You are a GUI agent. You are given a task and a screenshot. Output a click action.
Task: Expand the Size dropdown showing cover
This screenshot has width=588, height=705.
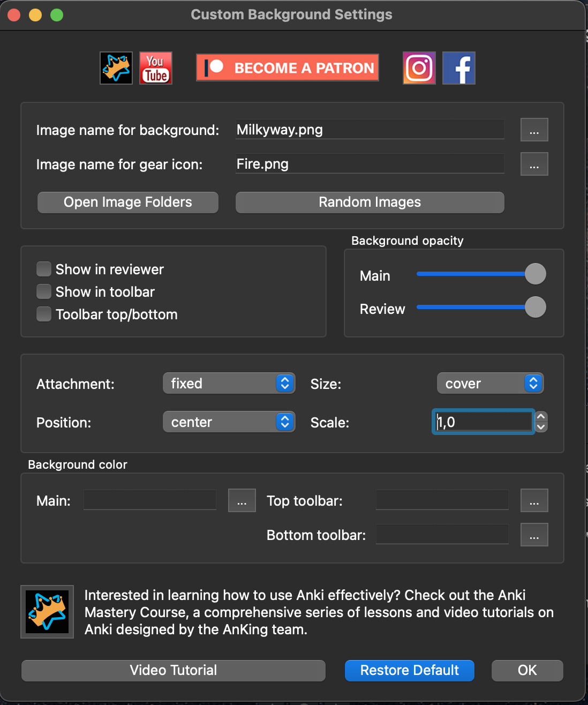[x=491, y=384]
